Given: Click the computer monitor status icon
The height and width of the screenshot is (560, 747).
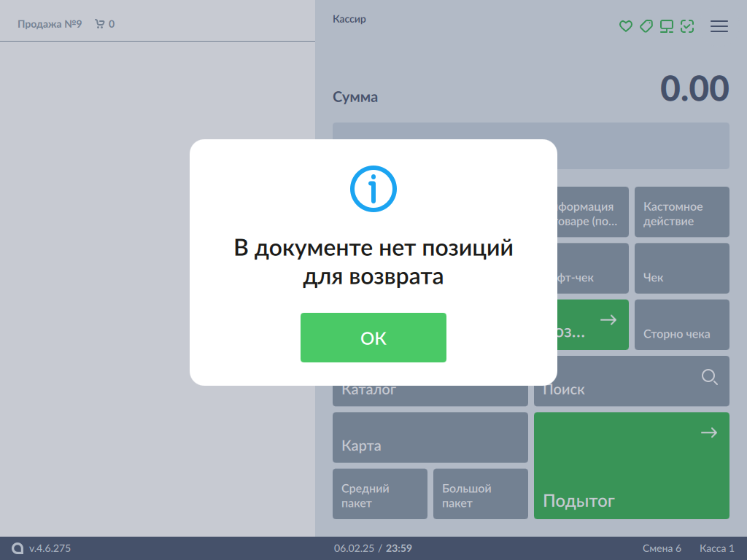Looking at the screenshot, I should (666, 26).
